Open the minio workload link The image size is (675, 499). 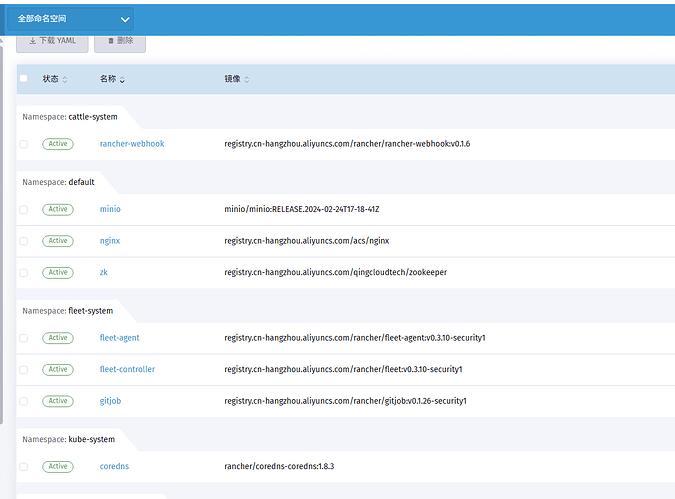click(110, 210)
